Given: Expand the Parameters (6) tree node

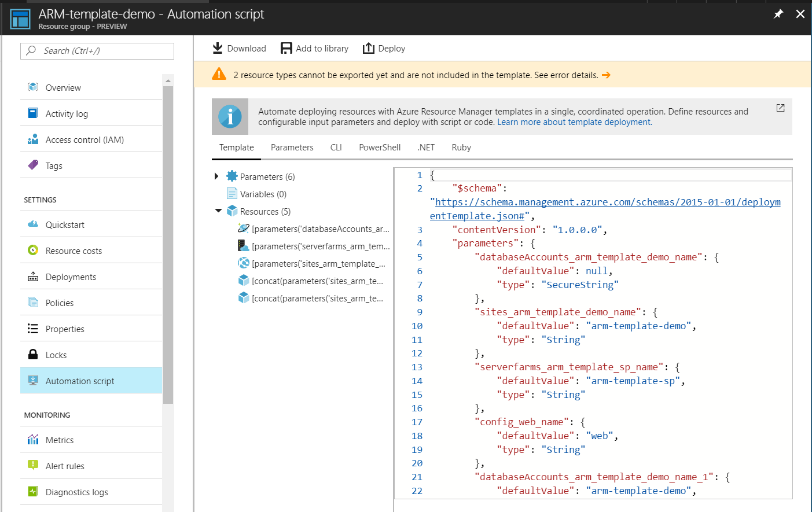Looking at the screenshot, I should click(x=216, y=176).
